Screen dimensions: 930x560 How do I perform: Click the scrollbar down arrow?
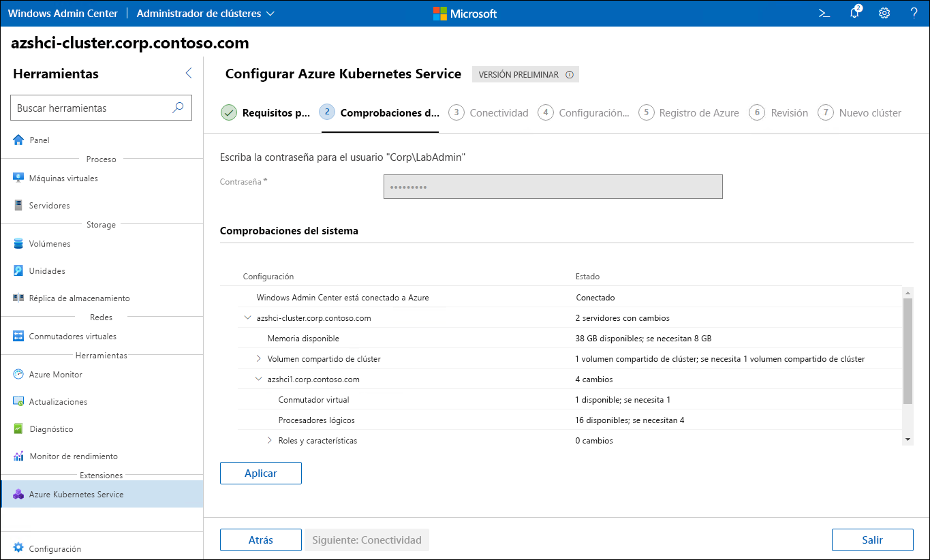point(908,439)
